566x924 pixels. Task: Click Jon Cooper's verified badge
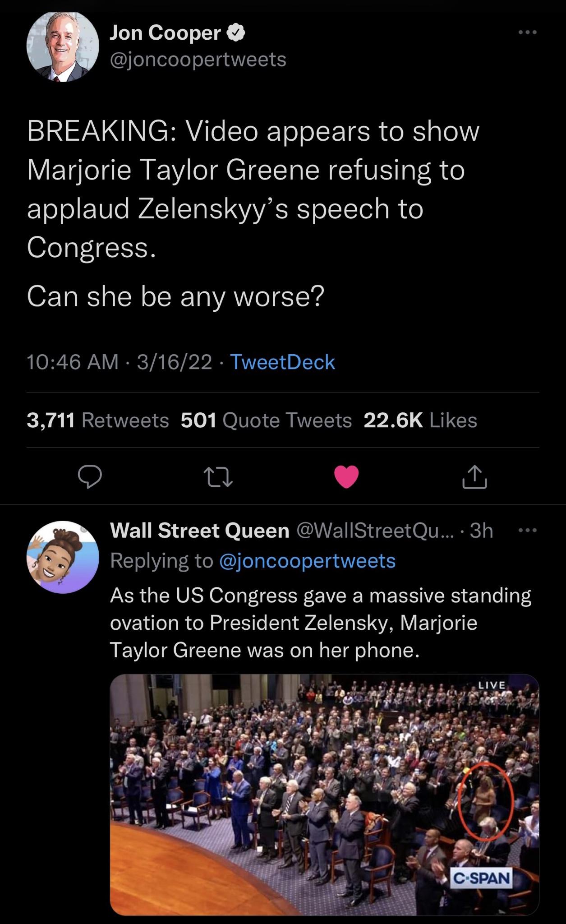235,31
